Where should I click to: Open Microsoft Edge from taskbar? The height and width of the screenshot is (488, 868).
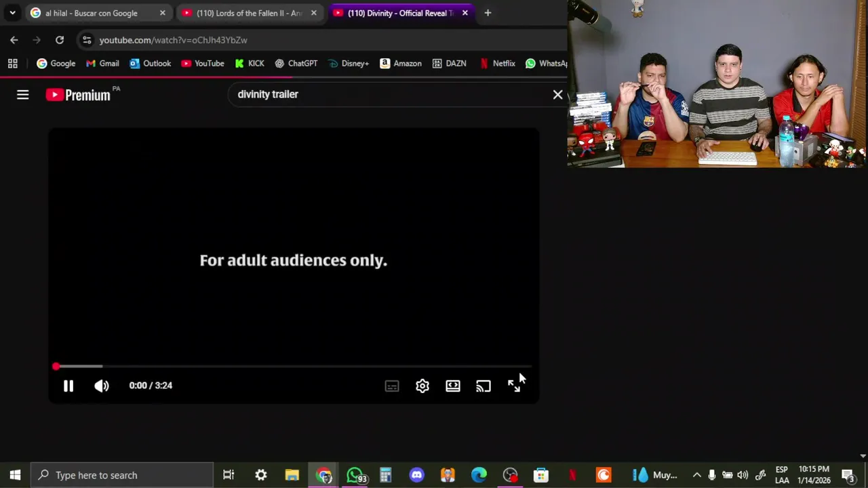479,475
